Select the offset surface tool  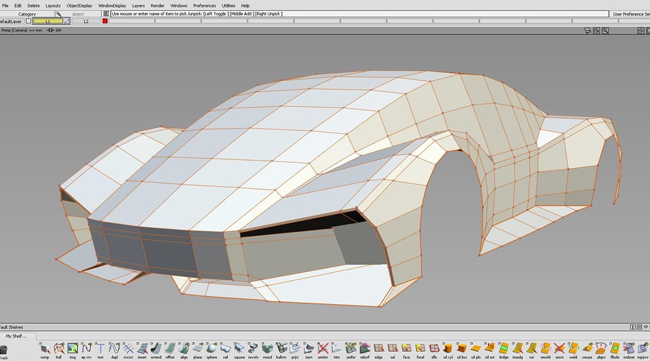[170, 351]
